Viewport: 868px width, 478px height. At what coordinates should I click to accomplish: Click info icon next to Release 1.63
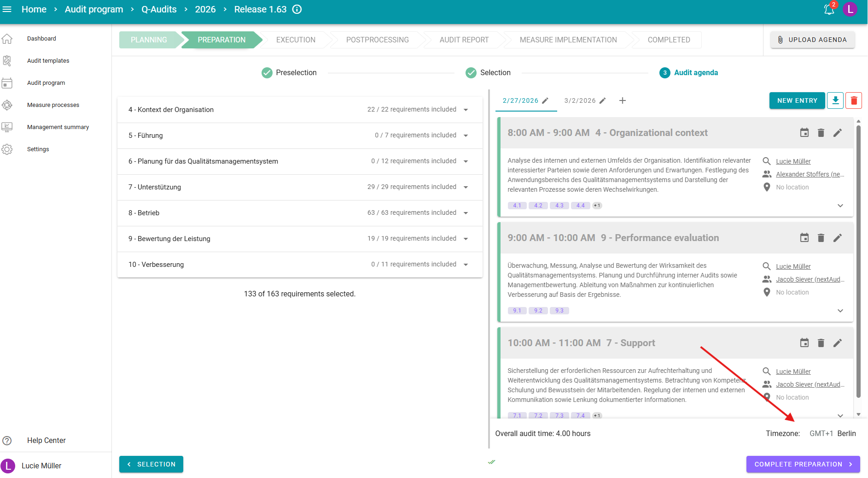coord(297,9)
